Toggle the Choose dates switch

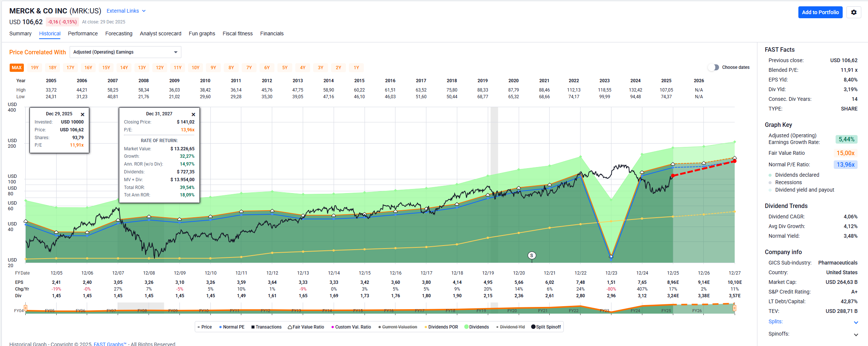(713, 67)
